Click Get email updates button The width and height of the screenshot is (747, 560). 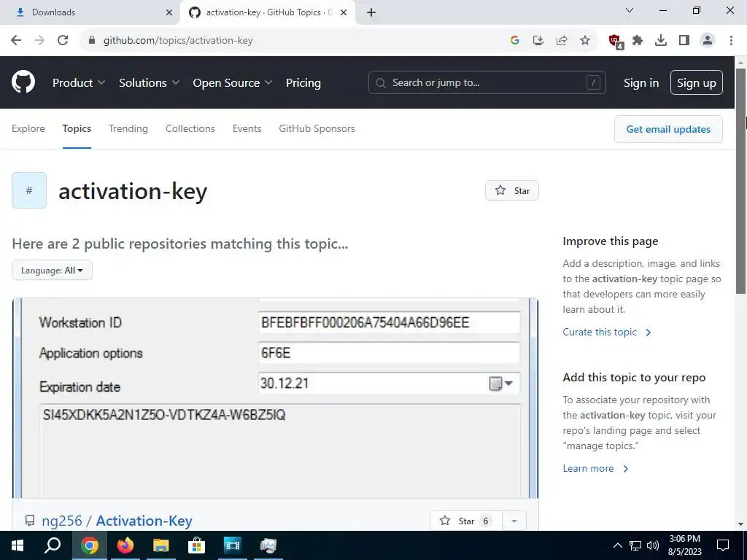(x=668, y=129)
